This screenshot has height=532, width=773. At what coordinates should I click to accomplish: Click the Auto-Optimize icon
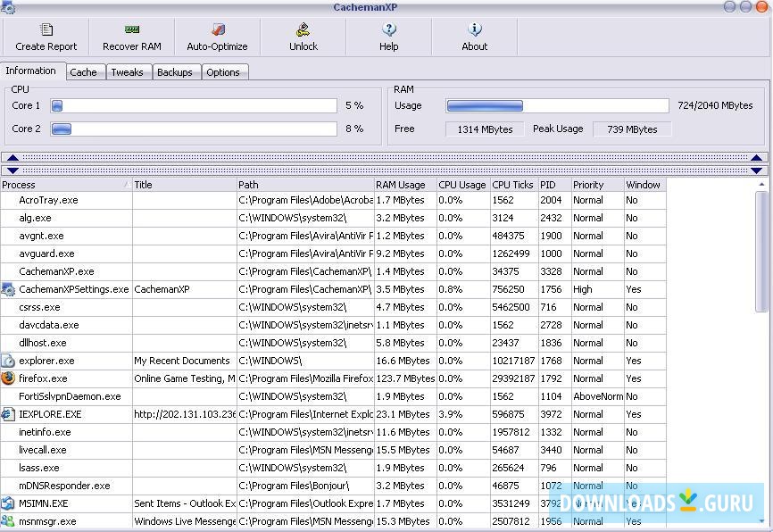coord(218,29)
